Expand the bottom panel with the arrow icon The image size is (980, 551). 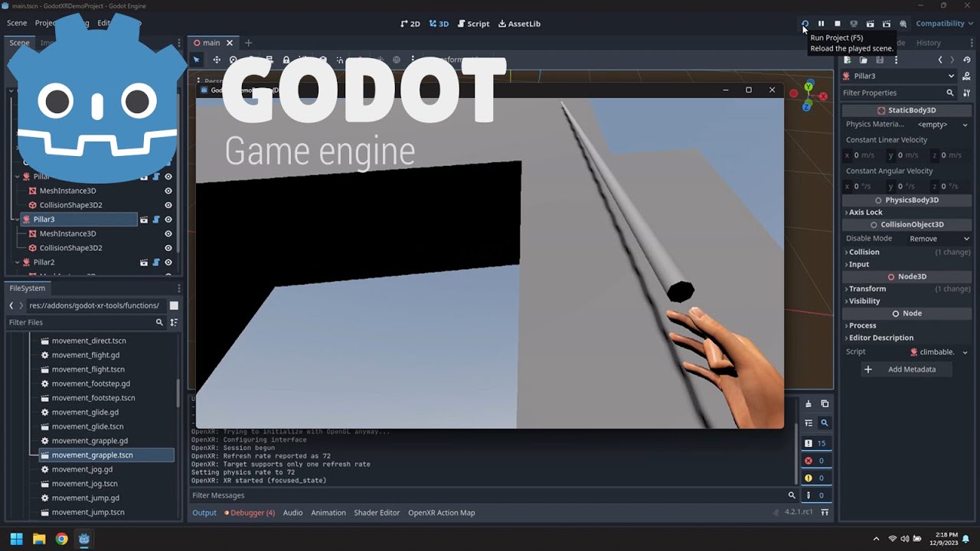(825, 513)
